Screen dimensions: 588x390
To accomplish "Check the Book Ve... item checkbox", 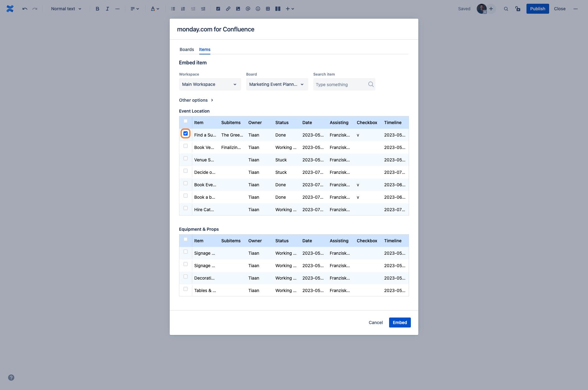I will pyautogui.click(x=186, y=146).
